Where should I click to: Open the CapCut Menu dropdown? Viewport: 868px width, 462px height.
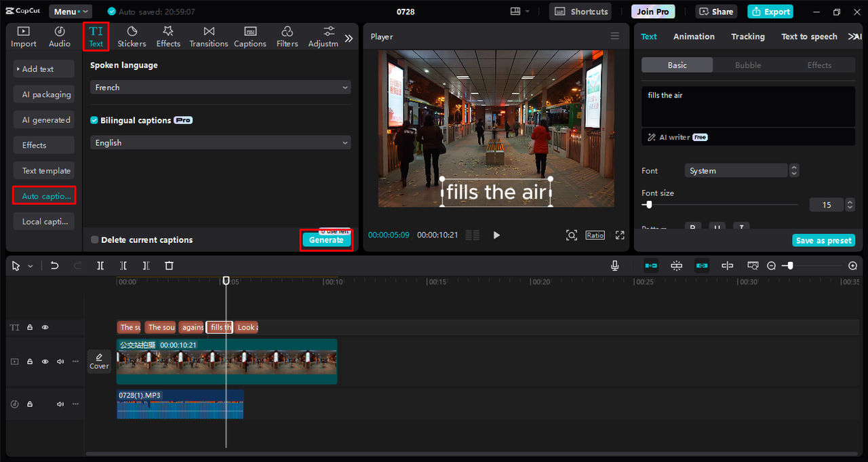coord(71,12)
